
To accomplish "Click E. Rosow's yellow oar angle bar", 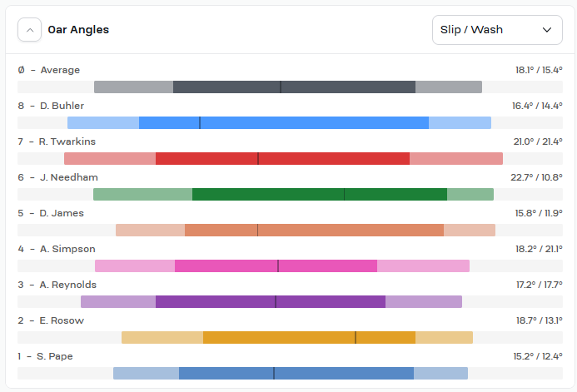I will tap(297, 338).
